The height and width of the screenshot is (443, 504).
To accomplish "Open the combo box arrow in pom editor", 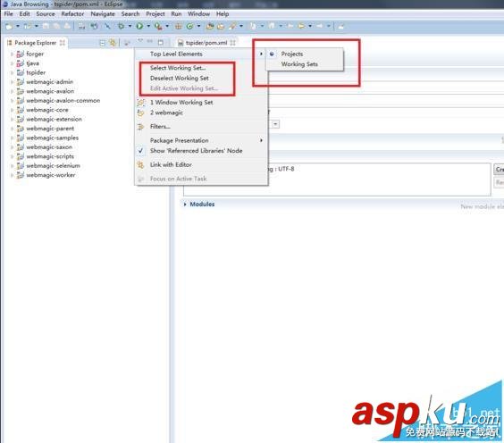I will coord(276,124).
